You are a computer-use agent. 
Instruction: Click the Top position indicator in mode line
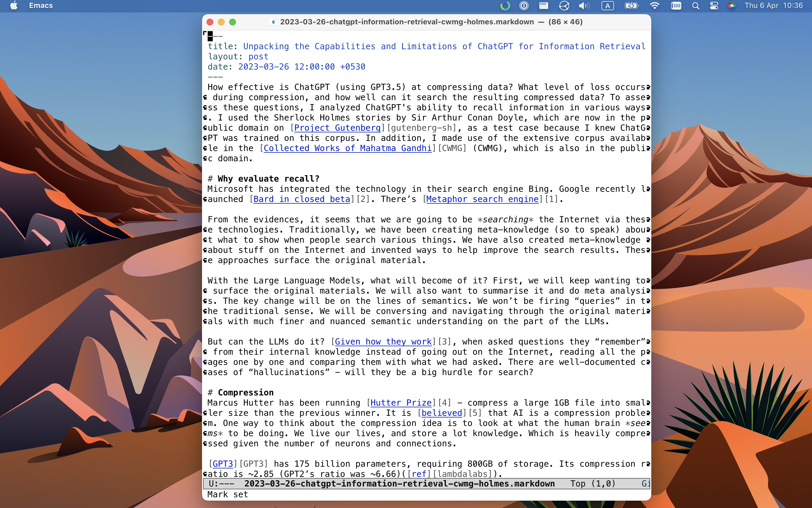coord(578,484)
